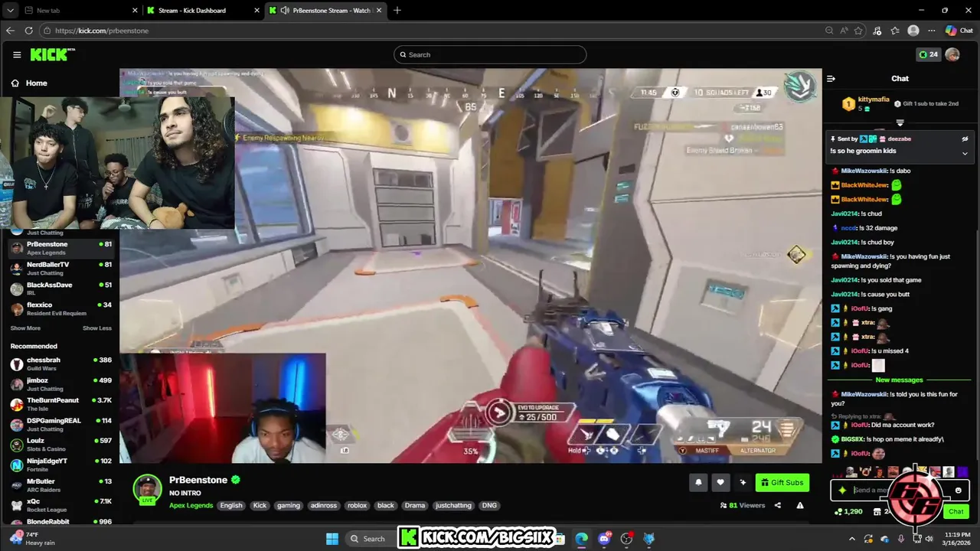The image size is (980, 551).
Task: Follow the channel with heart button
Action: (720, 482)
